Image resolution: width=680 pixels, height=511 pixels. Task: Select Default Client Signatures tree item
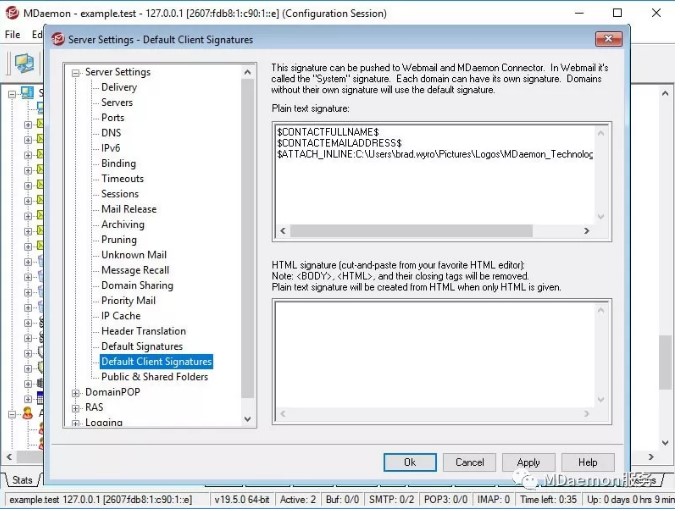pos(156,361)
